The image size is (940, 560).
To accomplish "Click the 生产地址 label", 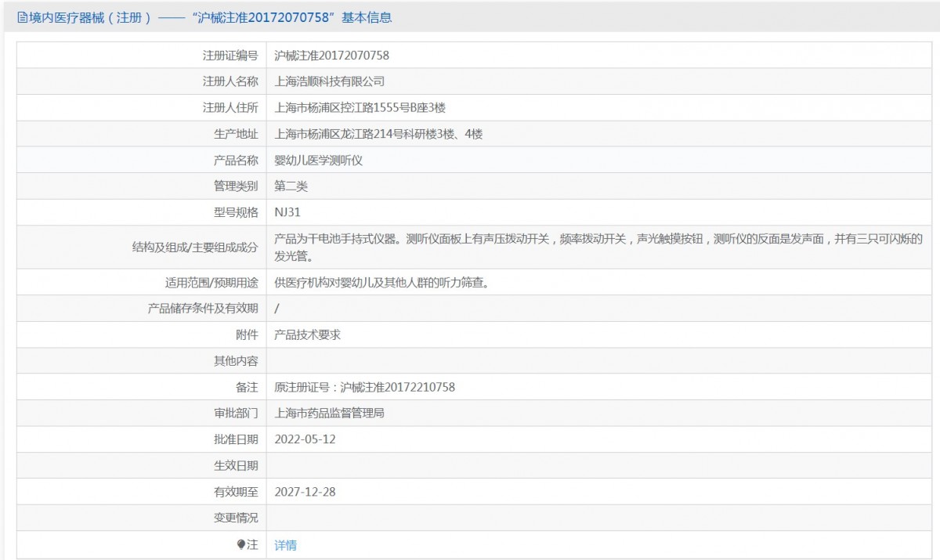I will (x=236, y=134).
